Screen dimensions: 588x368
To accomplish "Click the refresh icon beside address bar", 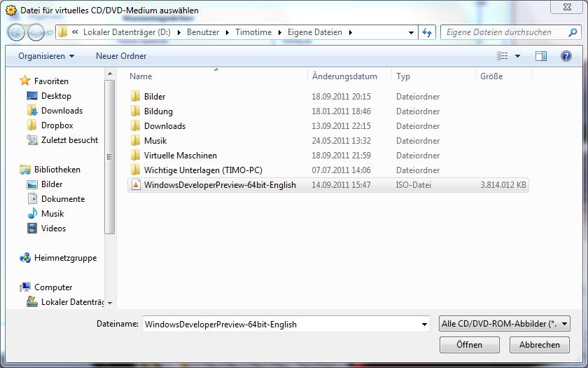I will tap(427, 33).
